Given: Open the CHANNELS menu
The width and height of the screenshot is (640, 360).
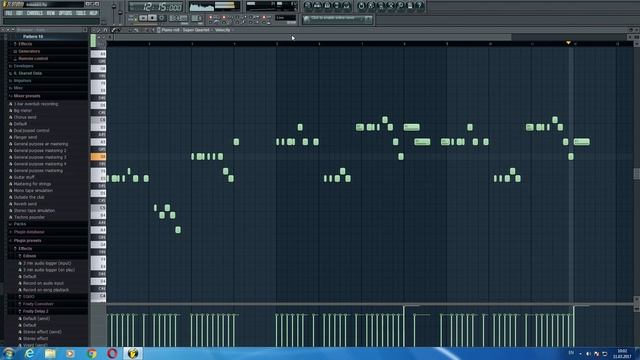Looking at the screenshot, I should click(35, 13).
